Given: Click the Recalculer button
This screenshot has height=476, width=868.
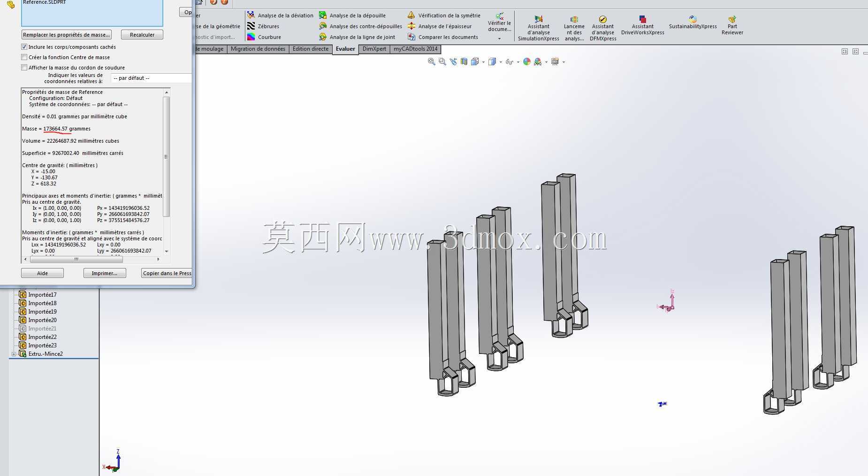Looking at the screenshot, I should click(x=142, y=35).
